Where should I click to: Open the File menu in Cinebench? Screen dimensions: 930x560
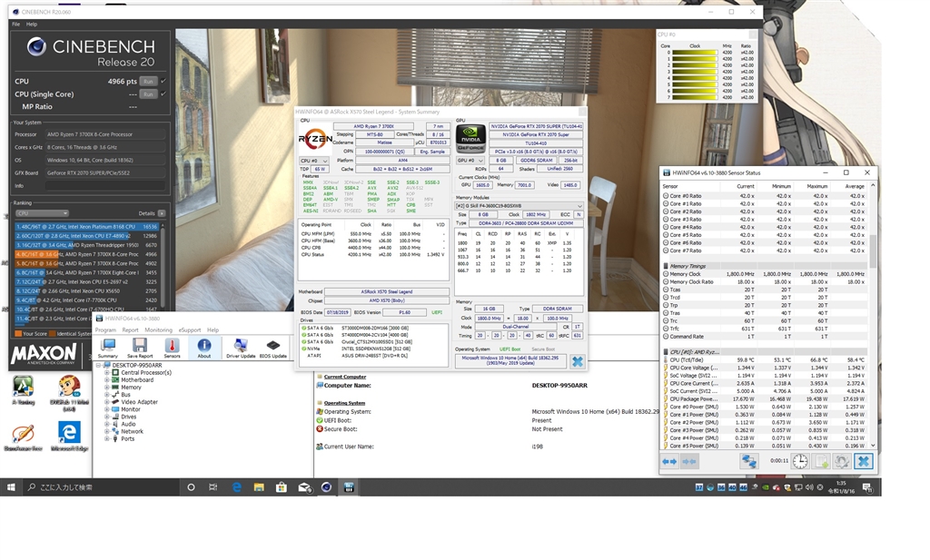tap(16, 25)
